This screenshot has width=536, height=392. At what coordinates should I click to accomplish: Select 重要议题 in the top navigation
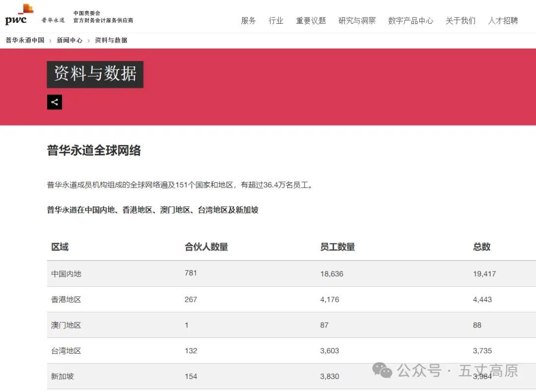click(x=311, y=21)
